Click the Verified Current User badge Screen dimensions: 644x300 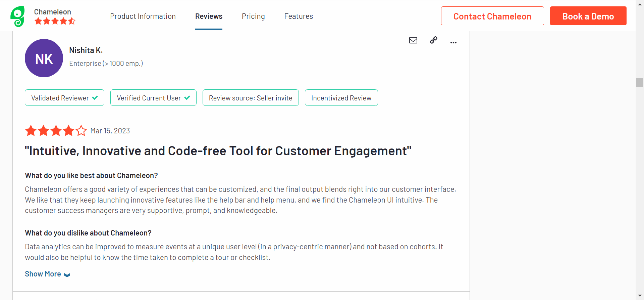coord(153,98)
